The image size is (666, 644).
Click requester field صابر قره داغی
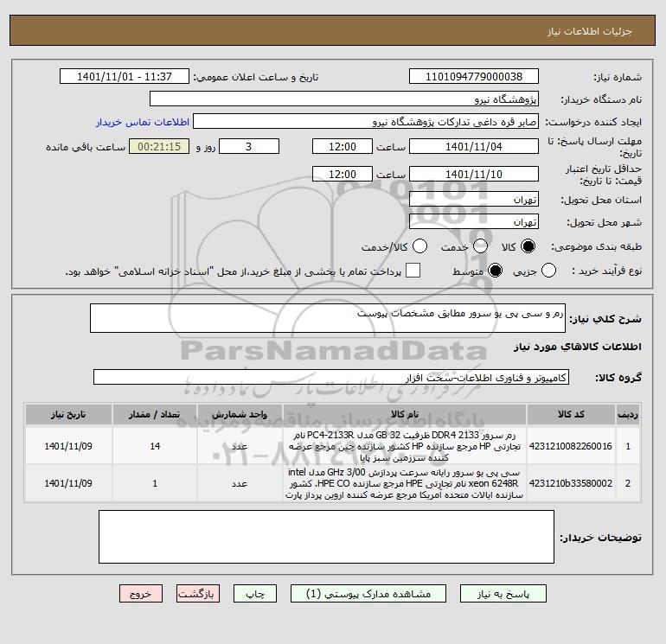[x=366, y=122]
